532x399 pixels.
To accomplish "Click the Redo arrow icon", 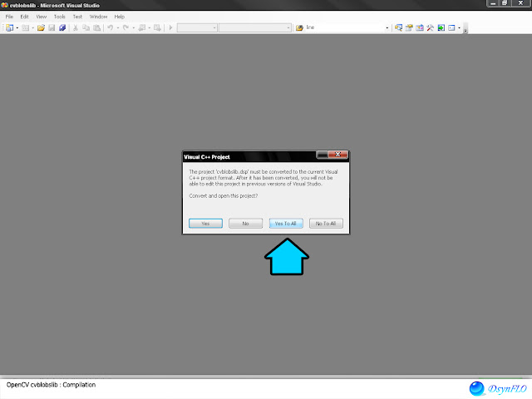I will click(126, 27).
